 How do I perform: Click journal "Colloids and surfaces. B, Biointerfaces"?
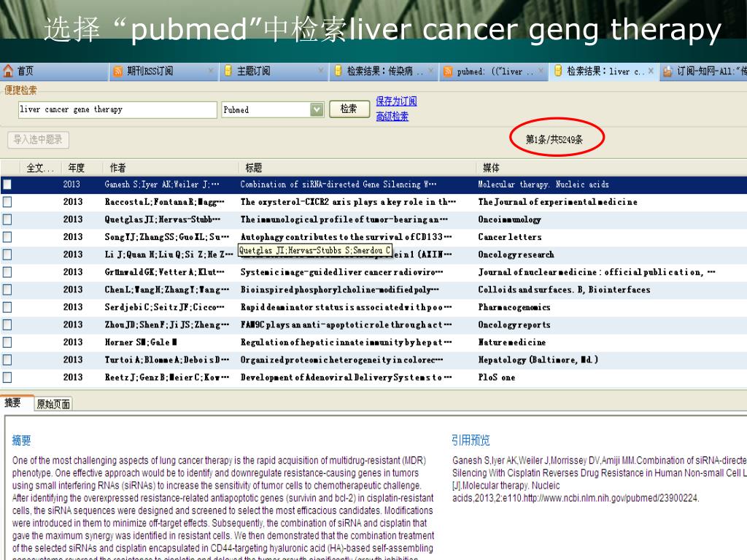pyautogui.click(x=564, y=289)
